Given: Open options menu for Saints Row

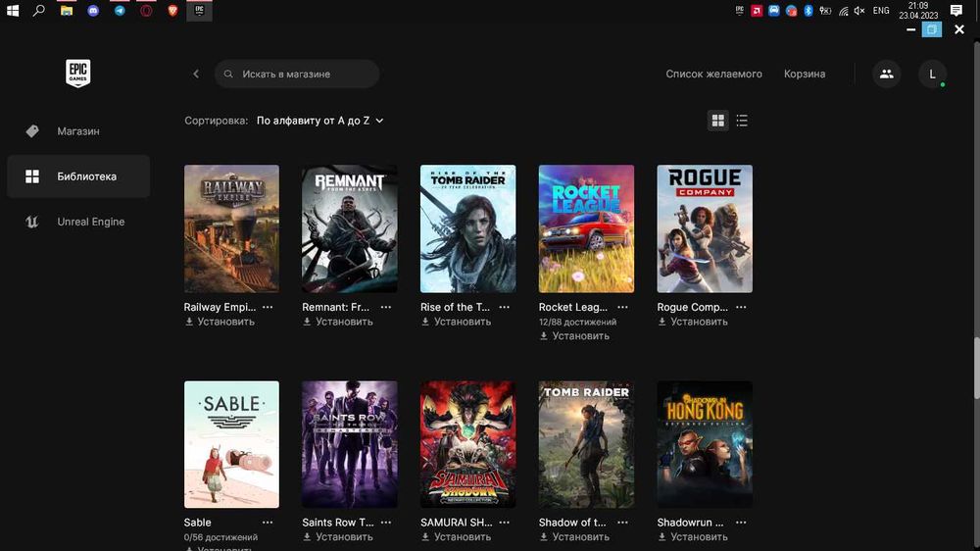Looking at the screenshot, I should (385, 523).
